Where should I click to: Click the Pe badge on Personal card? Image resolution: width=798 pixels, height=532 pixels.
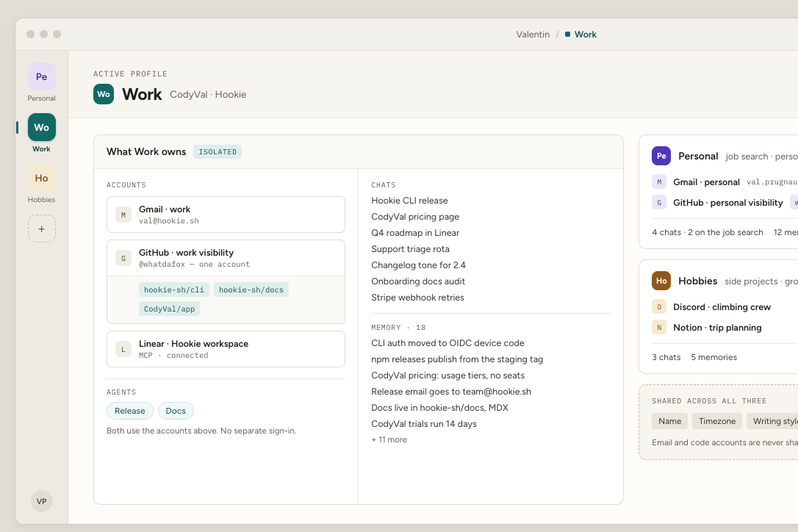click(x=661, y=156)
